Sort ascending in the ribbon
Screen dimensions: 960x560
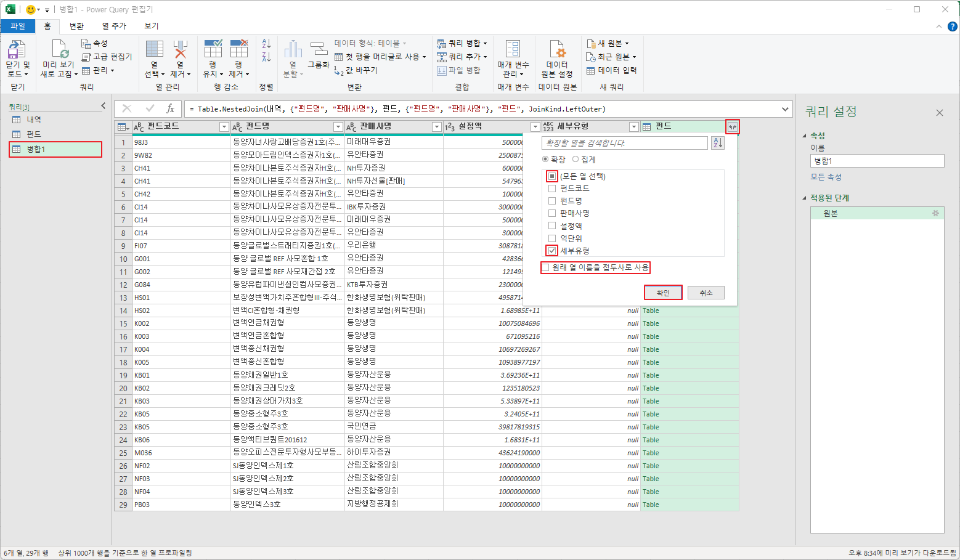tap(266, 43)
